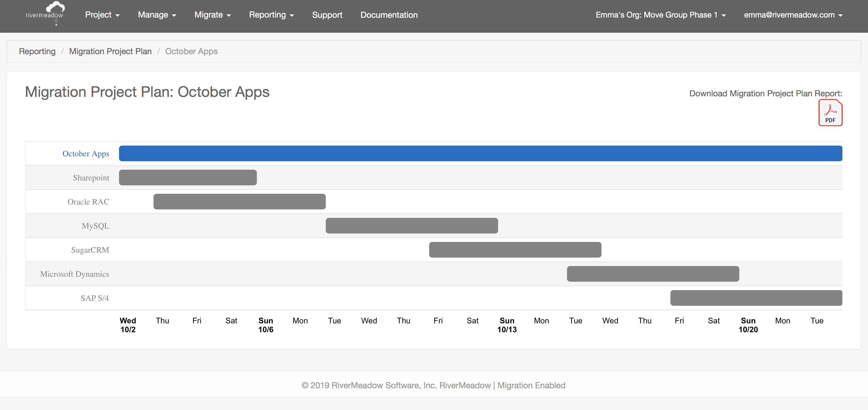Select the SAP S/4 Gantt bar

[x=756, y=298]
